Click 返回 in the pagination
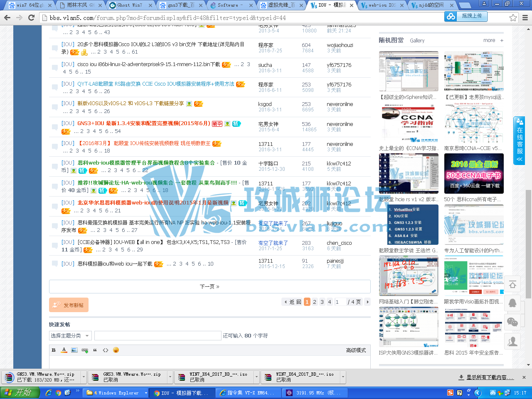532x399 pixels. coord(292,302)
